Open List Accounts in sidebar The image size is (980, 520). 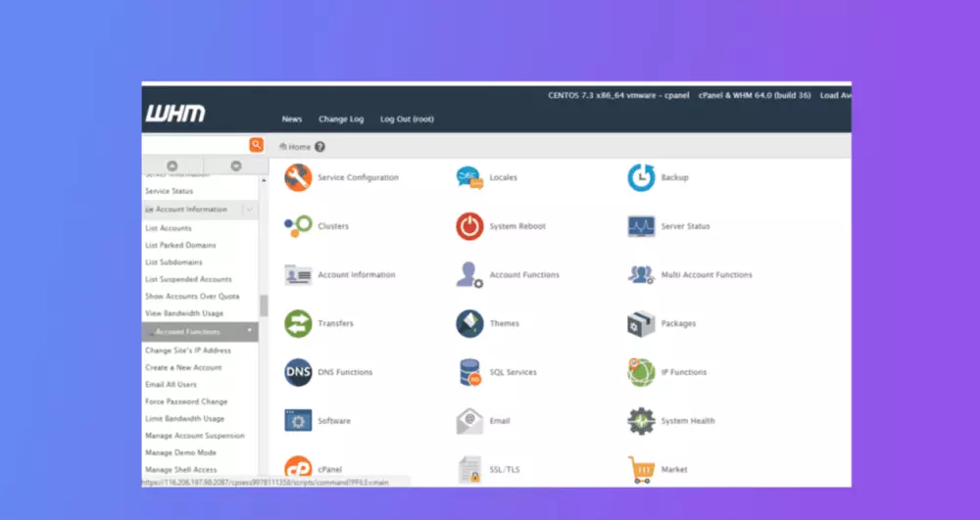[169, 228]
